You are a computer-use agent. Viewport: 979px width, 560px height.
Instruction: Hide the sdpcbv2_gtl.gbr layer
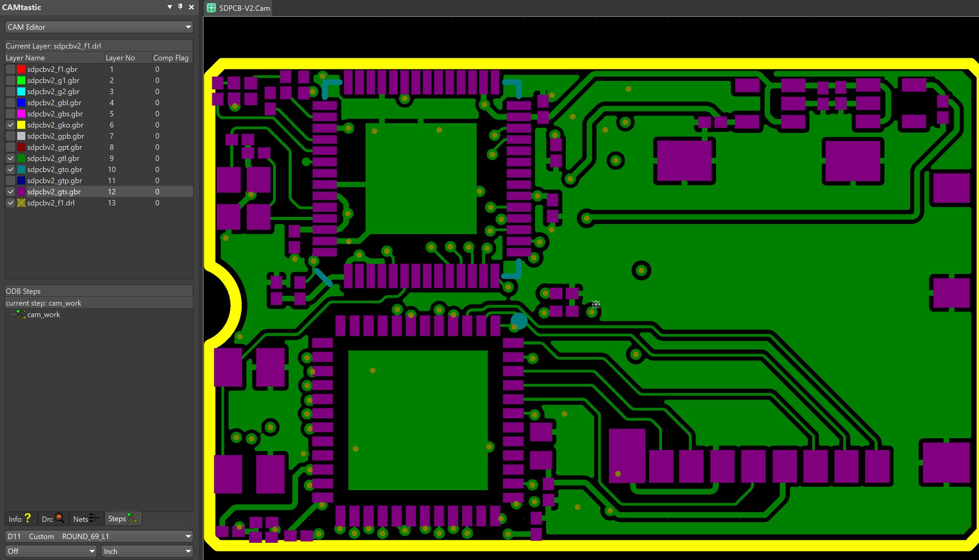pos(11,159)
